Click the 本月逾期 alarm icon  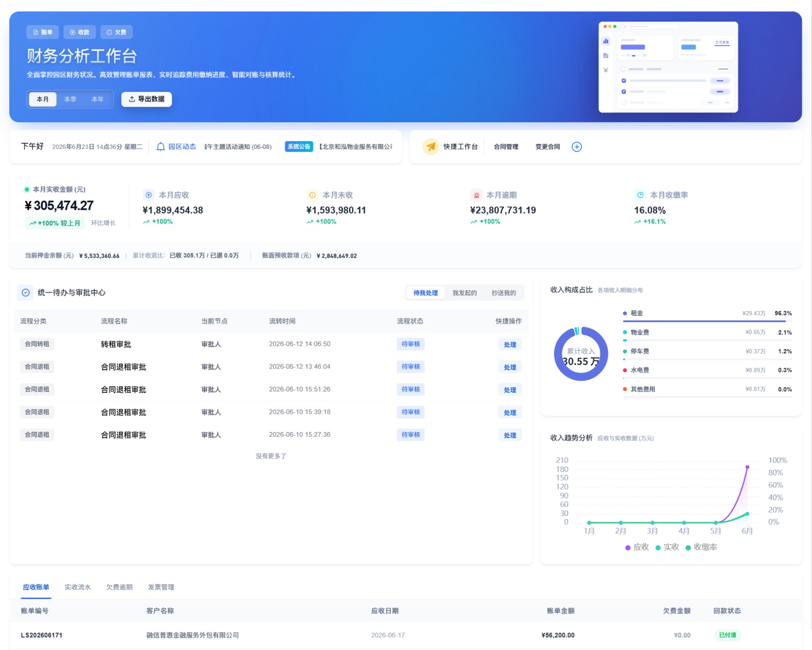pos(476,195)
